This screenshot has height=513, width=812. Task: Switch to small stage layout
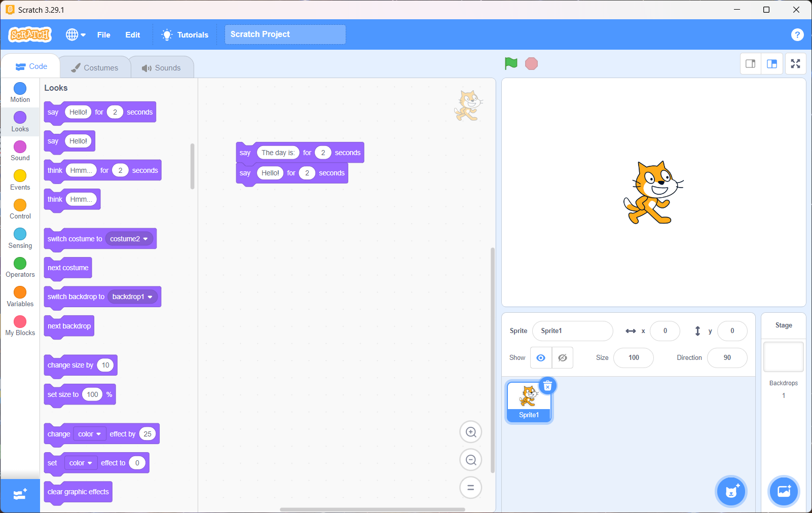751,64
